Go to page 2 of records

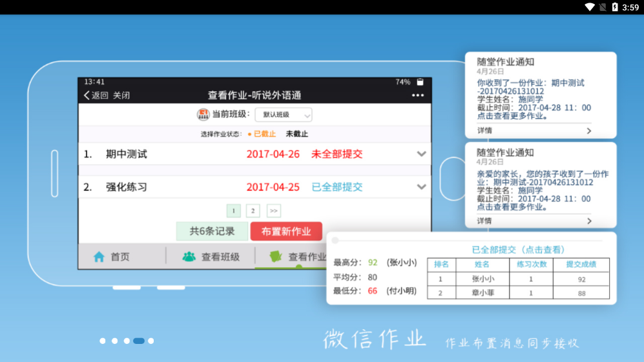tap(253, 211)
